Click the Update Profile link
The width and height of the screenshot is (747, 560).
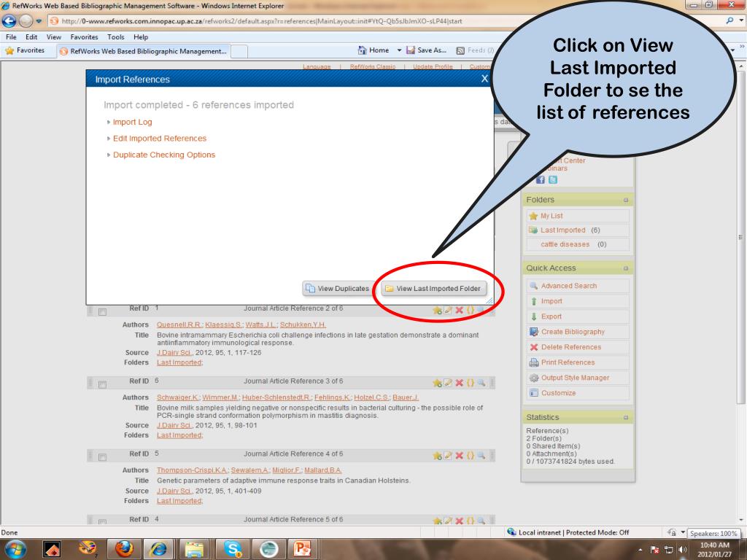pos(433,66)
